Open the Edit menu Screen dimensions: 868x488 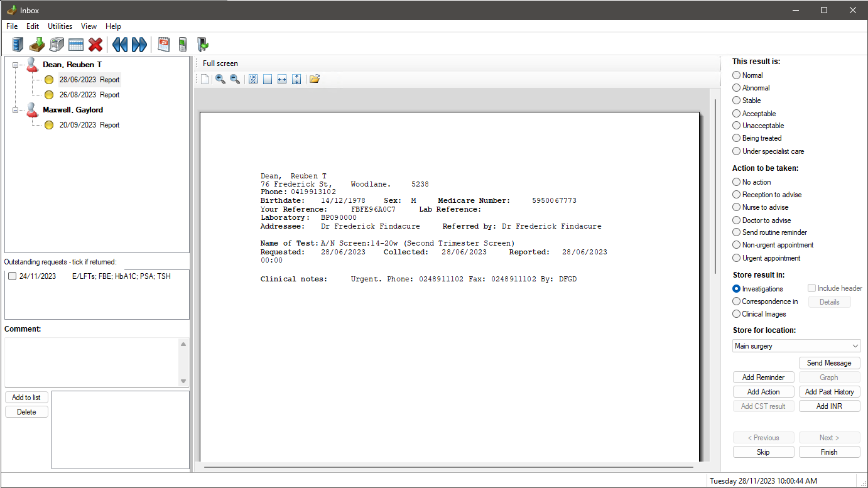click(x=33, y=26)
